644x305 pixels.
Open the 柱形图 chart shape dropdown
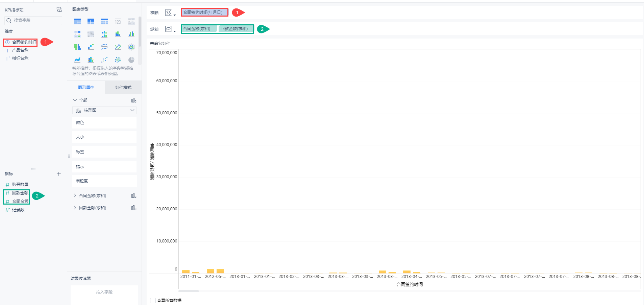tap(104, 110)
